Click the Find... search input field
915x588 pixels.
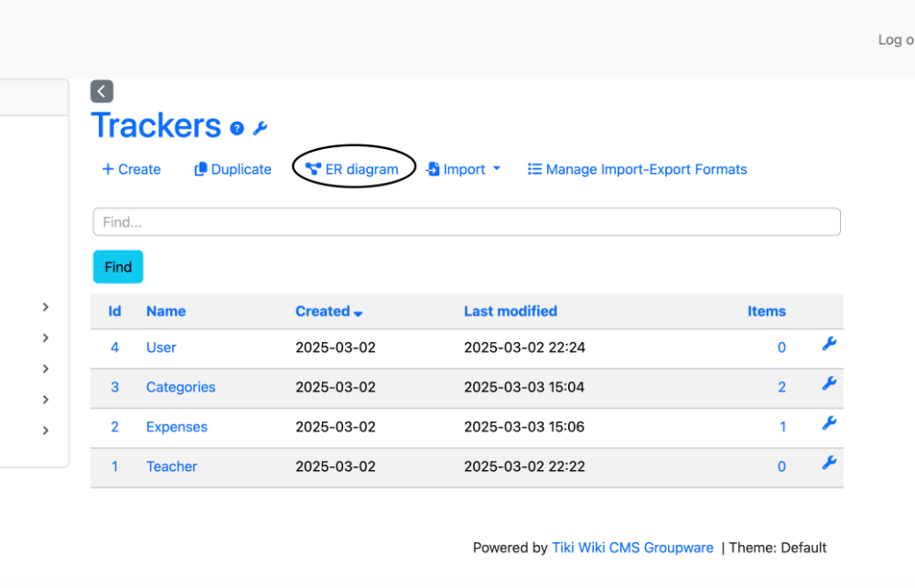467,221
